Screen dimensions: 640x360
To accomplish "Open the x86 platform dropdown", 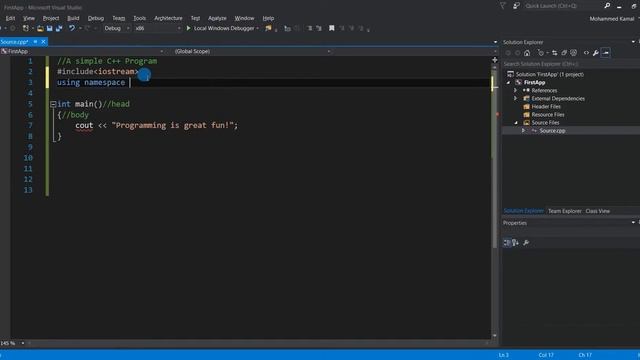I will [x=158, y=28].
